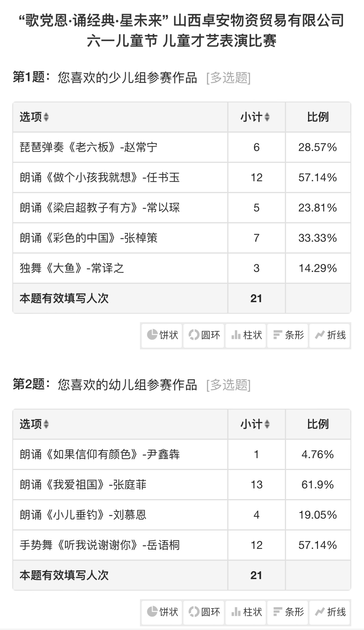This screenshot has height=630, width=364.
Task: Select the 琵琶弹奏《老六板》-赵常宁 row
Action: pyautogui.click(x=182, y=147)
